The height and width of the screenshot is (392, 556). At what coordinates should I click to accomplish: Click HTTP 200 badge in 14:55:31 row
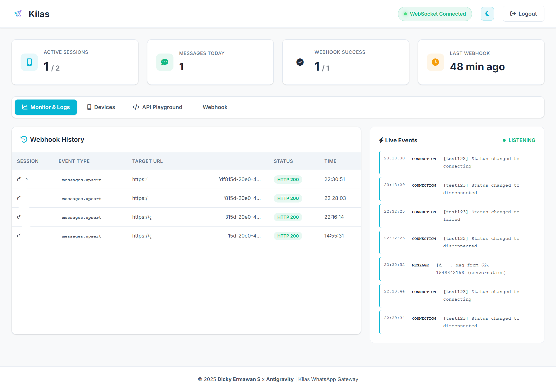288,236
